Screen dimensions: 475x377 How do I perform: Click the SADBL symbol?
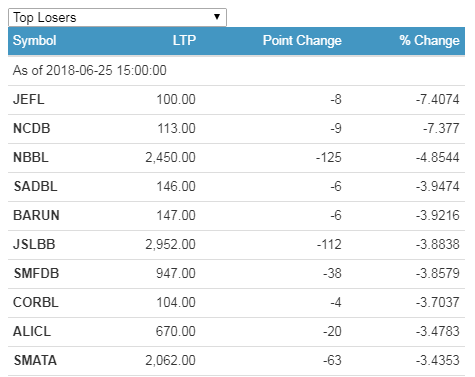pos(35,186)
